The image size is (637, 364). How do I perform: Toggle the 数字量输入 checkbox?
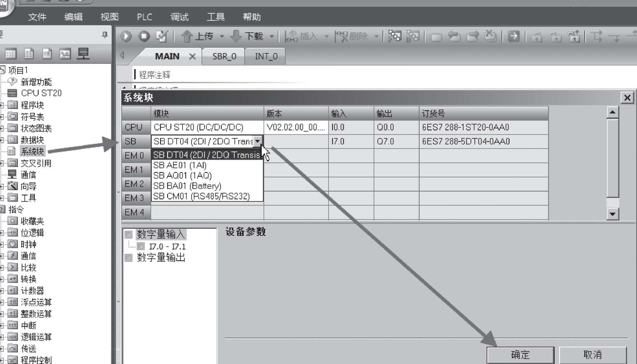coord(129,235)
